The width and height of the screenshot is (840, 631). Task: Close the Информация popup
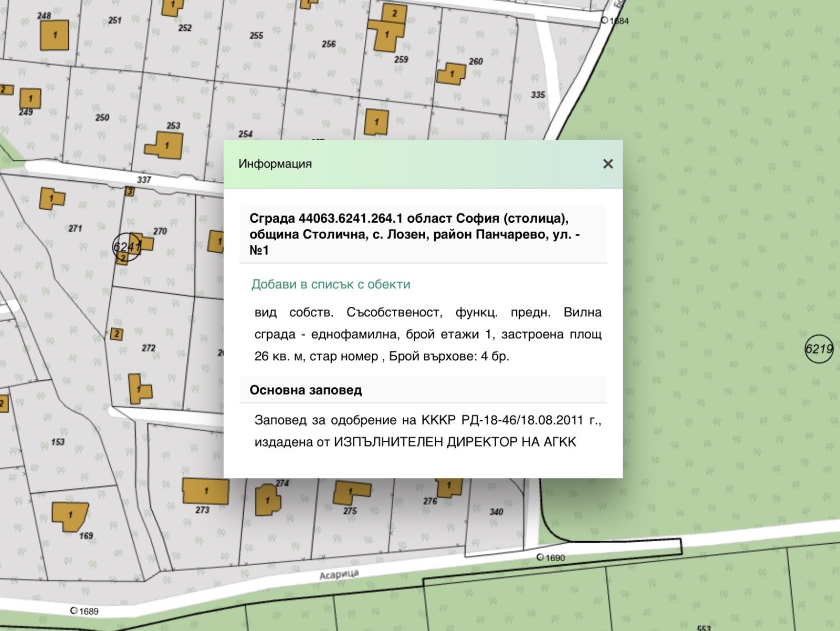(608, 164)
